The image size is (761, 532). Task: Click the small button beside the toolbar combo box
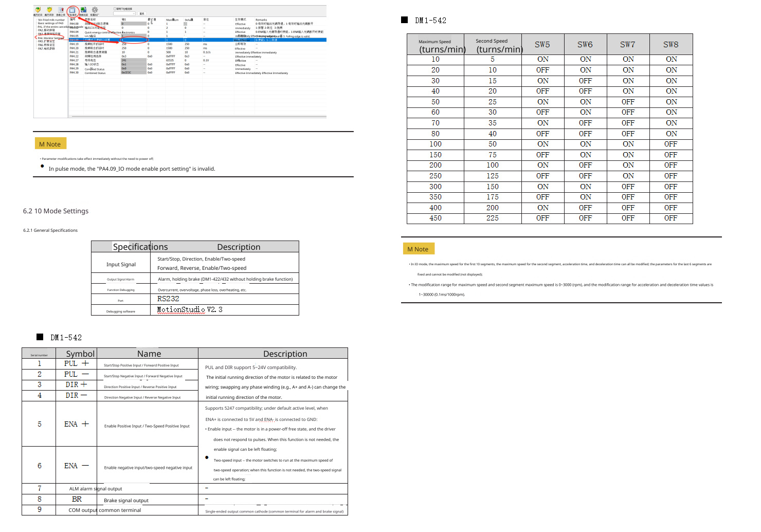pos(142,13)
